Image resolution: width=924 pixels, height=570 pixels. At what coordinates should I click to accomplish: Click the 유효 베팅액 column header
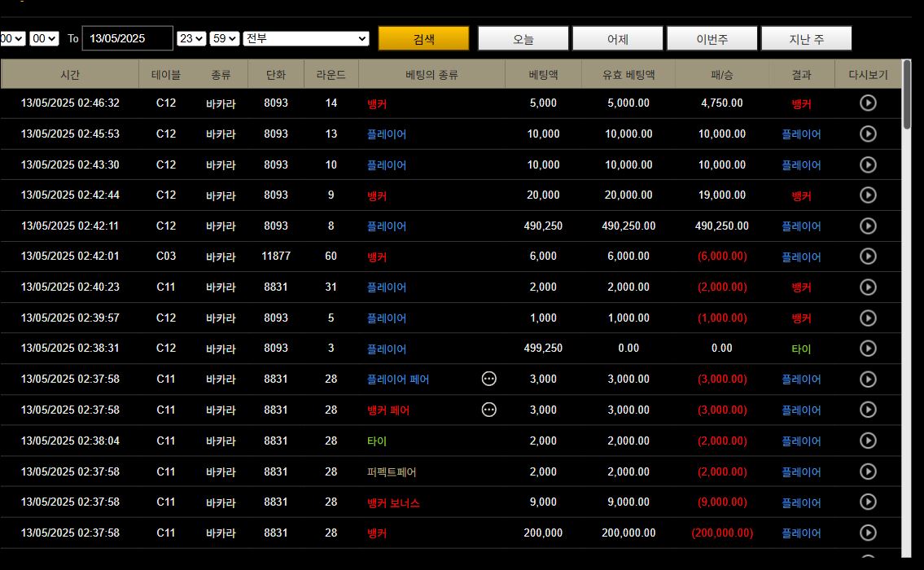point(628,75)
